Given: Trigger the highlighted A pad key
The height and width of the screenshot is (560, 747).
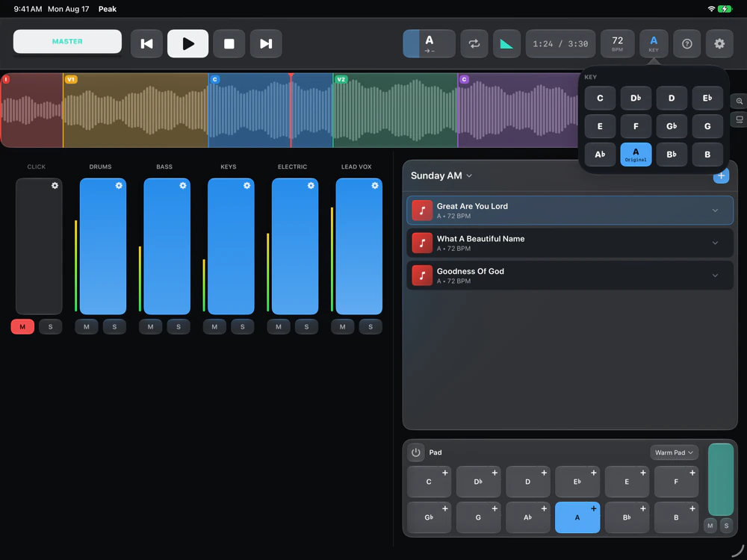Looking at the screenshot, I should click(x=577, y=517).
